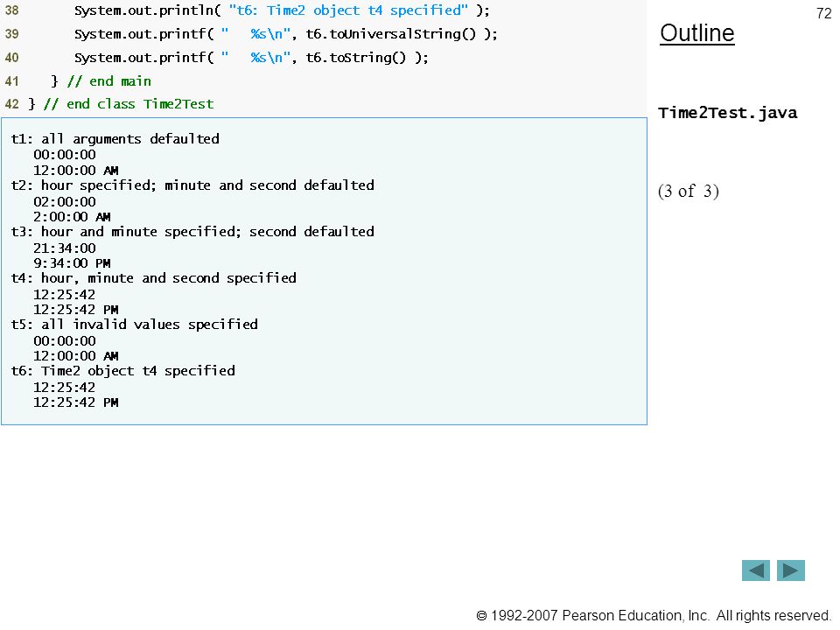
Task: Click the "// end class Time2Test" comment
Action: tap(129, 104)
